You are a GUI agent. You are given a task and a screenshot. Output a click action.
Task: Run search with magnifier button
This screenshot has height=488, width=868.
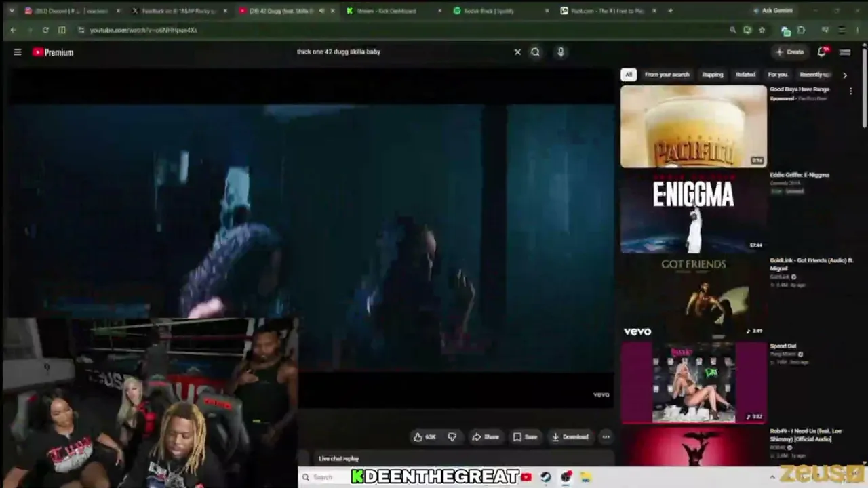point(536,52)
